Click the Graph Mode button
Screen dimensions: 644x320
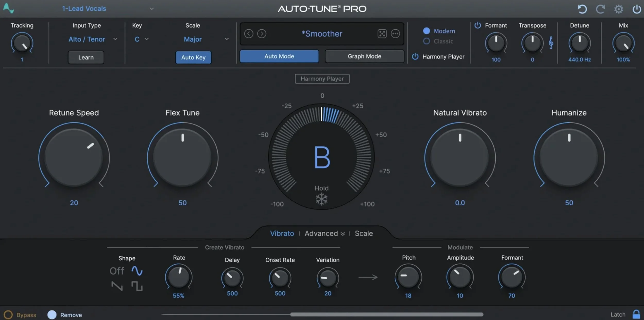point(364,56)
